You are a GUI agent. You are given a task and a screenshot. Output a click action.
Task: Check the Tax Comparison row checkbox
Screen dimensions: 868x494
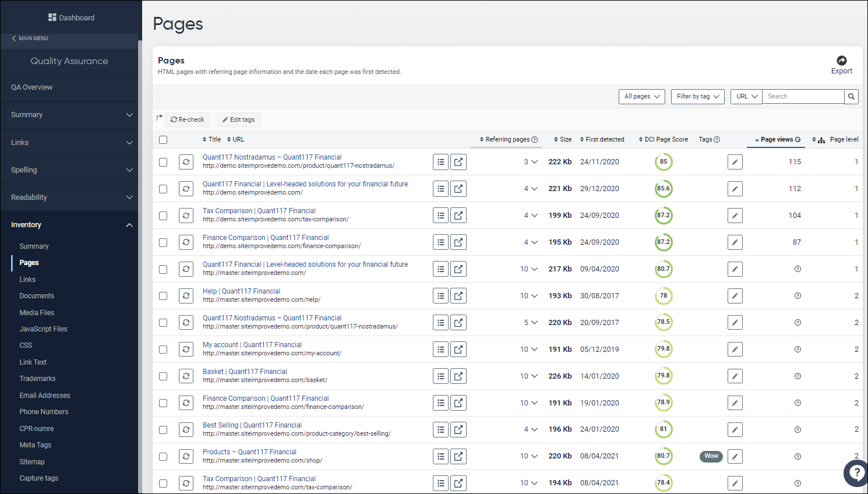click(x=163, y=215)
